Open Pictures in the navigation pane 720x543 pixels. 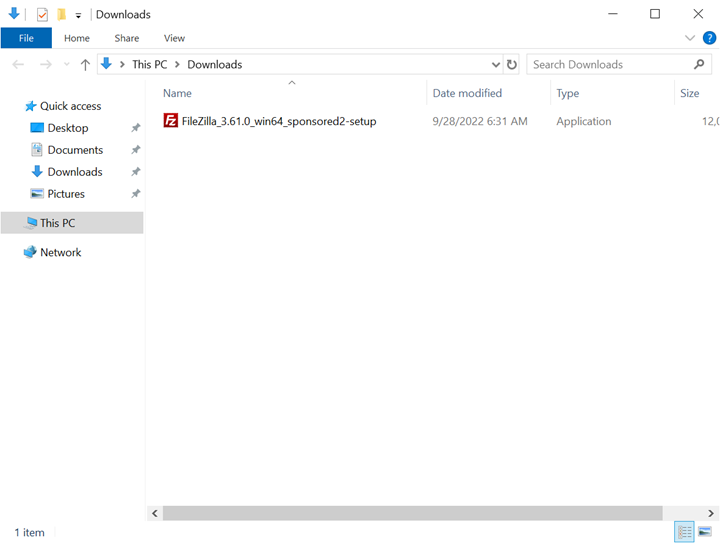[66, 194]
